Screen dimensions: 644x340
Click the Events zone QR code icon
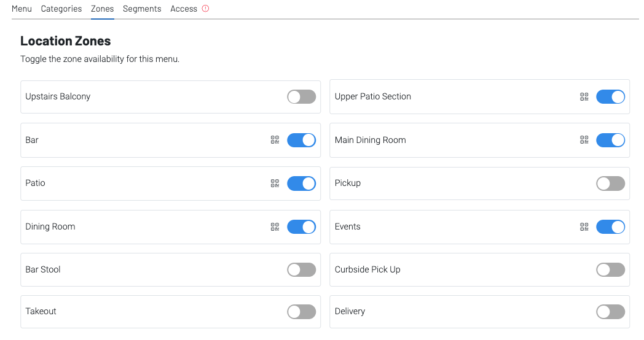[584, 226]
